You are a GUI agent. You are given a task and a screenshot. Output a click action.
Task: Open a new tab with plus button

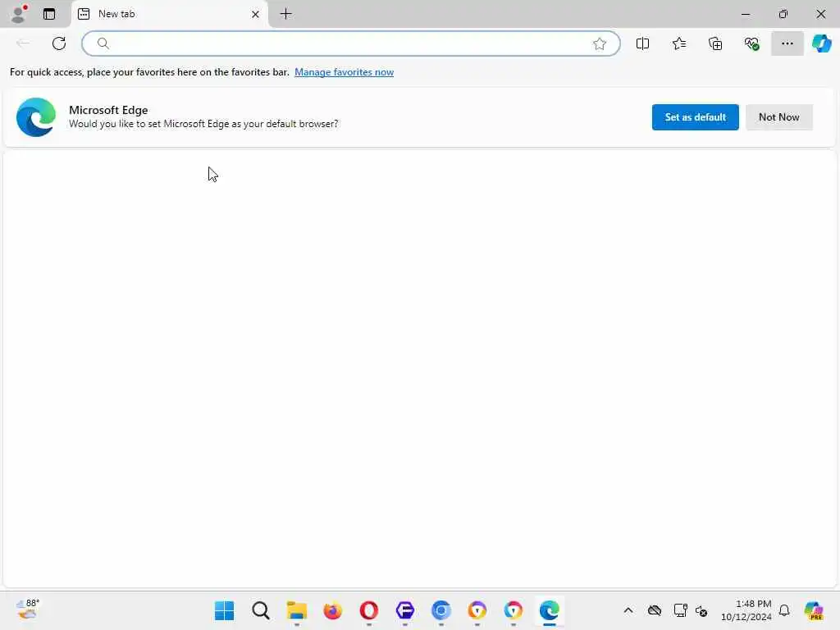tap(286, 14)
